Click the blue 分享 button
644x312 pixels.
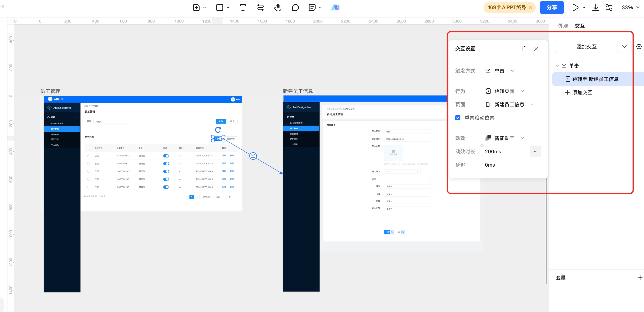(x=552, y=7)
